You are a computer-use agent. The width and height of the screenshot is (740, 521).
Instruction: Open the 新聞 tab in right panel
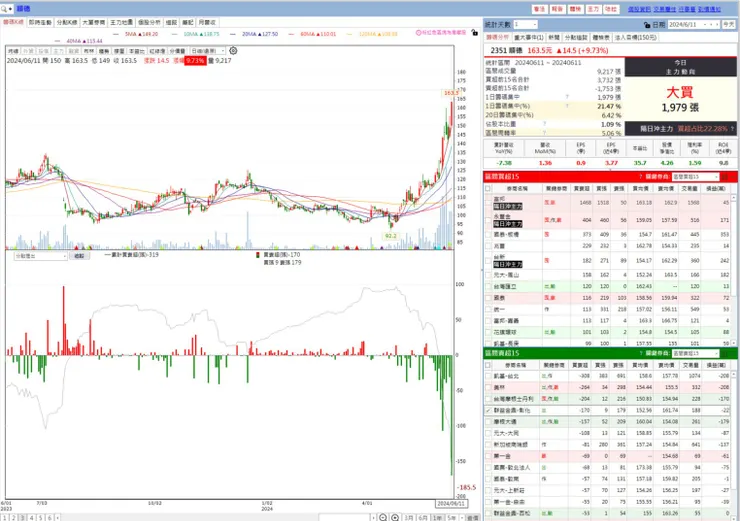point(554,37)
